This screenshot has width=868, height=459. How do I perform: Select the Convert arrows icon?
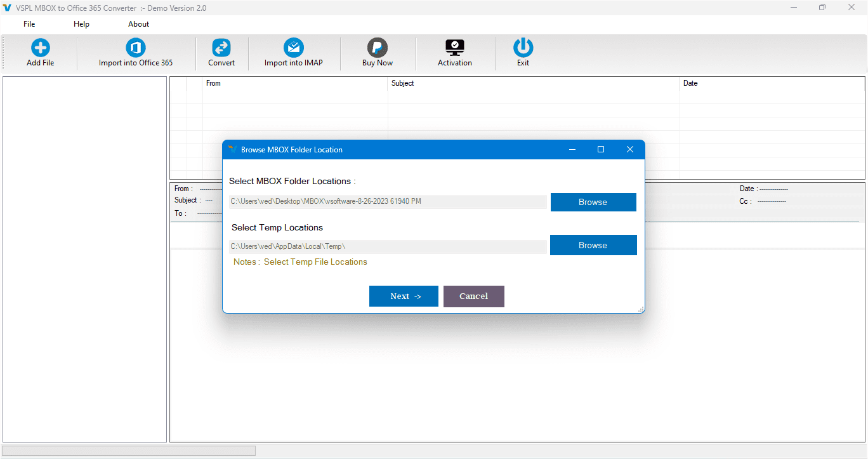click(x=221, y=48)
